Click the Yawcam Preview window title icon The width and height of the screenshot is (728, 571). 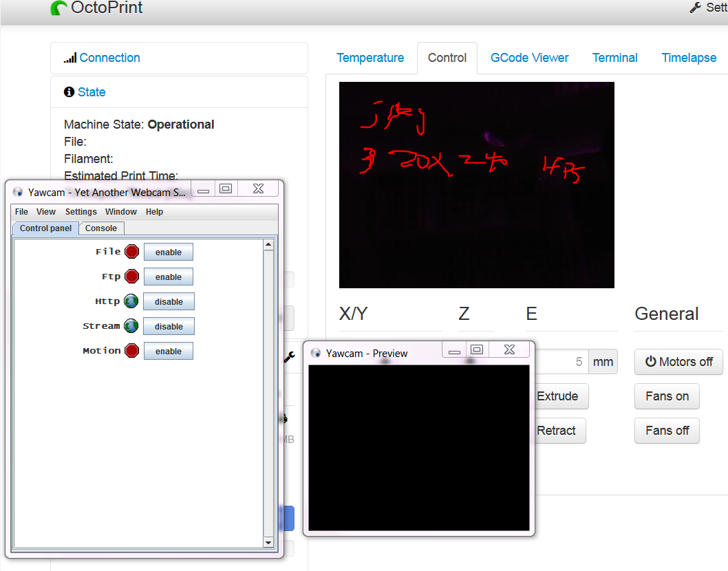(316, 354)
